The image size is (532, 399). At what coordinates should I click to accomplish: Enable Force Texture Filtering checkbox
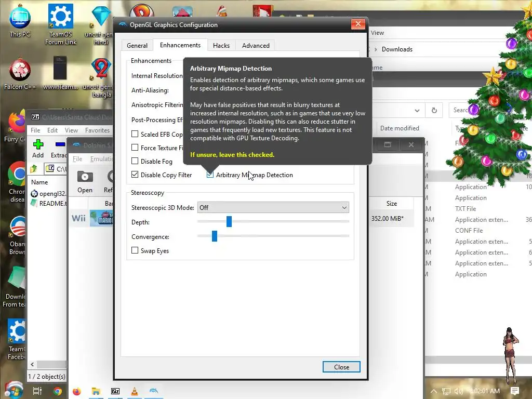[x=135, y=148]
